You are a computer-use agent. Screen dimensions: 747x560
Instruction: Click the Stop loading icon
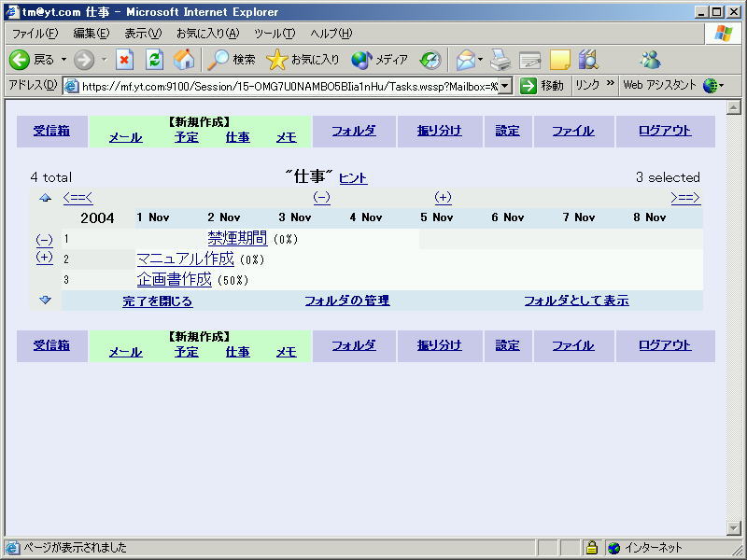coord(125,60)
